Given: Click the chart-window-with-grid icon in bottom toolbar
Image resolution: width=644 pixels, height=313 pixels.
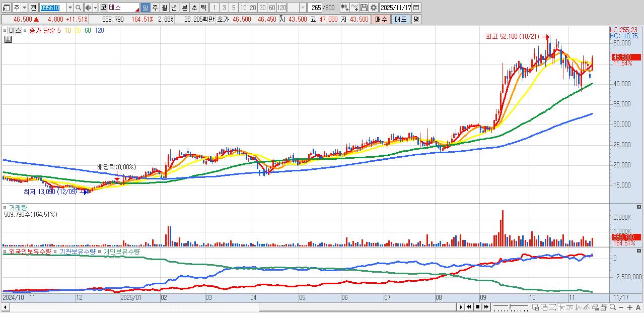Looking at the screenshot, I should [535, 307].
